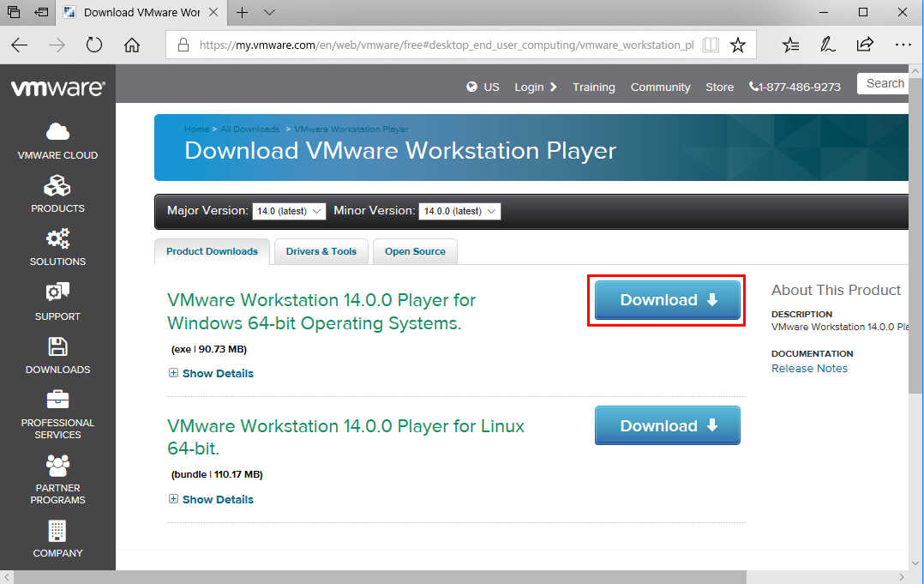Open the Major Version dropdown
Screen dimensions: 924x584
click(x=289, y=211)
